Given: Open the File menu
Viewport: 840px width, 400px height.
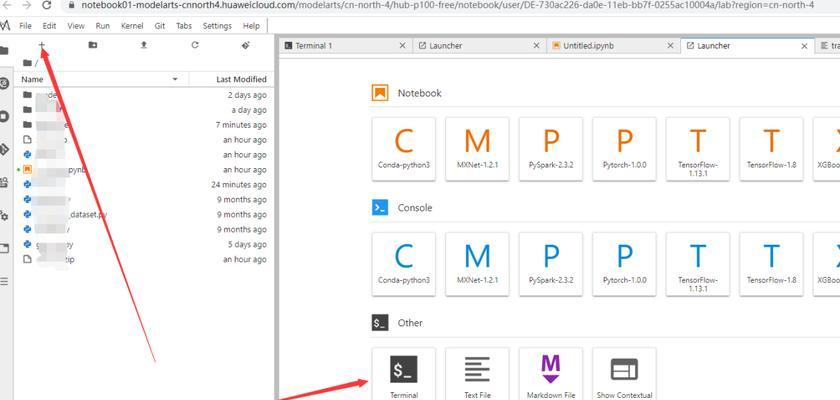Looking at the screenshot, I should click(x=25, y=26).
